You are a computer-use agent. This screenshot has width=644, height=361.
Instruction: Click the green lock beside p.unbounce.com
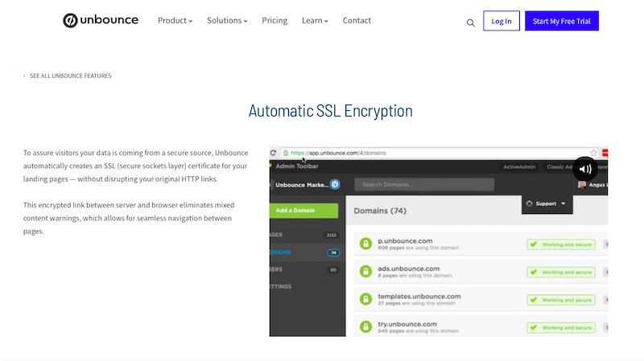365,244
